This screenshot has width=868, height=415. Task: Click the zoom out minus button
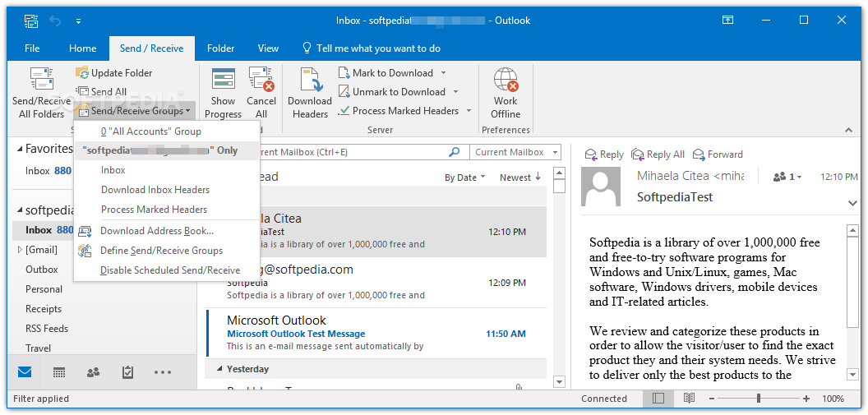(712, 399)
